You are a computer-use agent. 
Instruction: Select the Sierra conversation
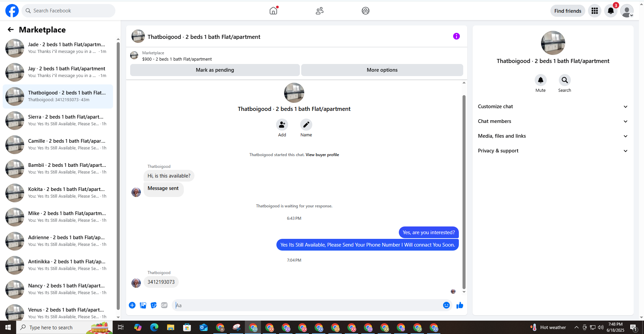click(58, 121)
